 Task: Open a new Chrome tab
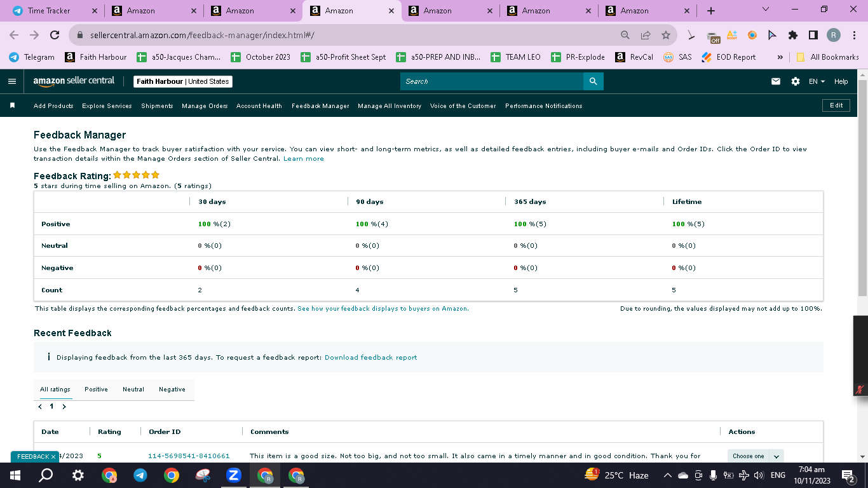[x=711, y=11]
